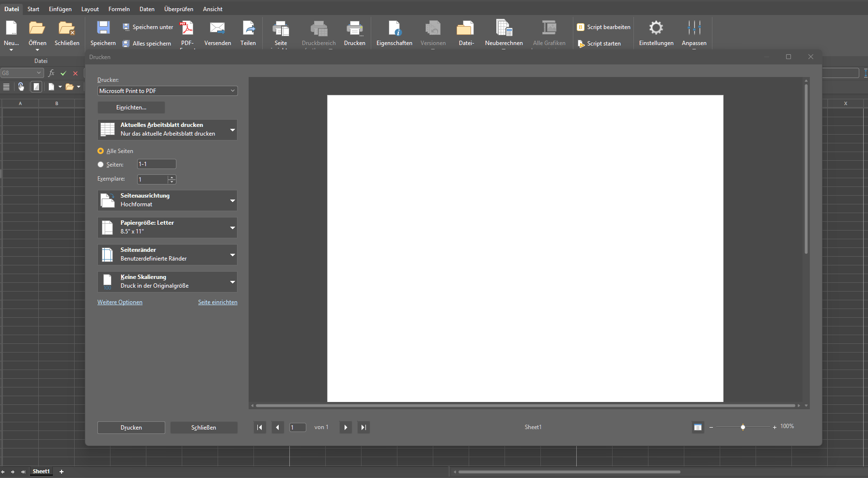Click the touch mode hand icon

coord(21,87)
